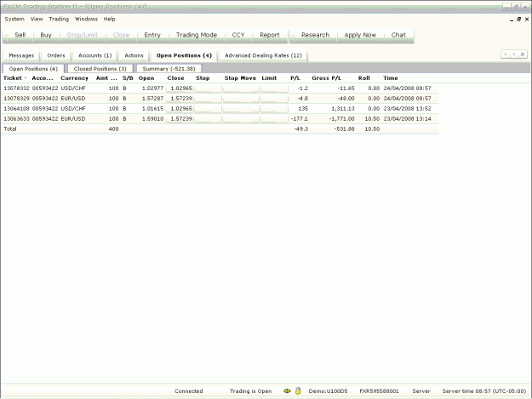Image resolution: width=532 pixels, height=399 pixels.
Task: Sort by the Time column header
Action: [391, 78]
